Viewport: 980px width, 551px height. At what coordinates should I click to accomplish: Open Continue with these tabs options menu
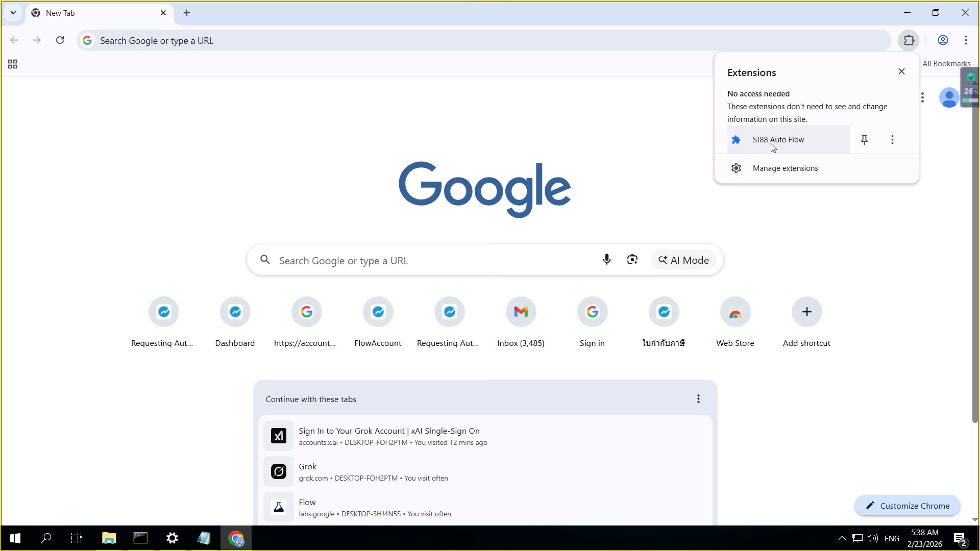[x=698, y=399]
